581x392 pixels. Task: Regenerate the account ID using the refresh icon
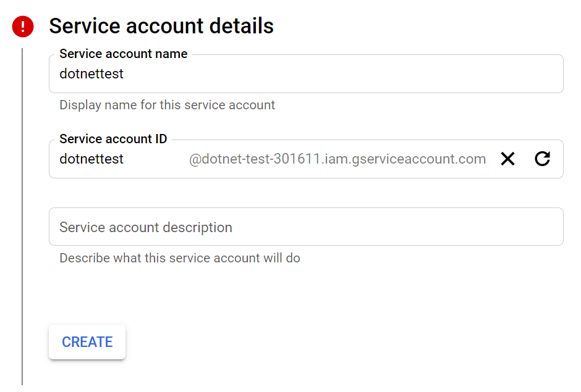[542, 159]
